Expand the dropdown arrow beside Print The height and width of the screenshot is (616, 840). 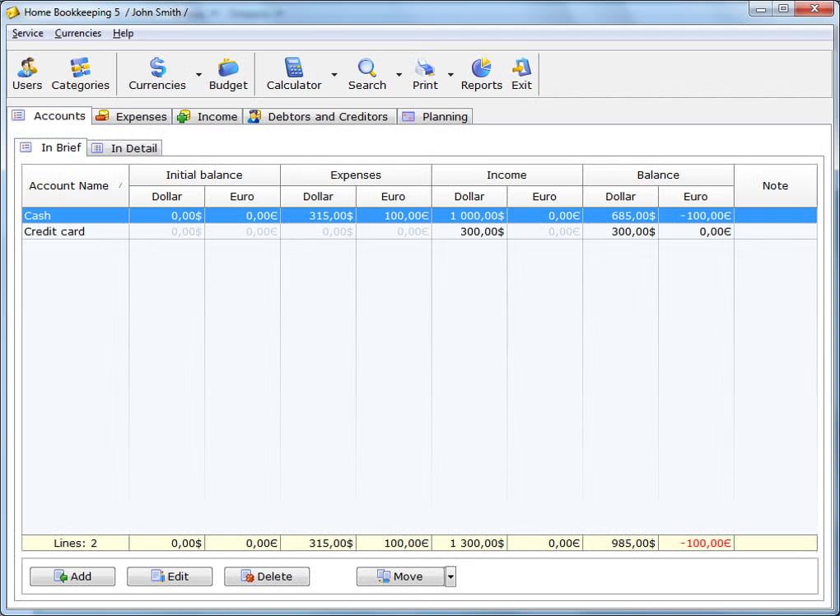click(x=450, y=74)
